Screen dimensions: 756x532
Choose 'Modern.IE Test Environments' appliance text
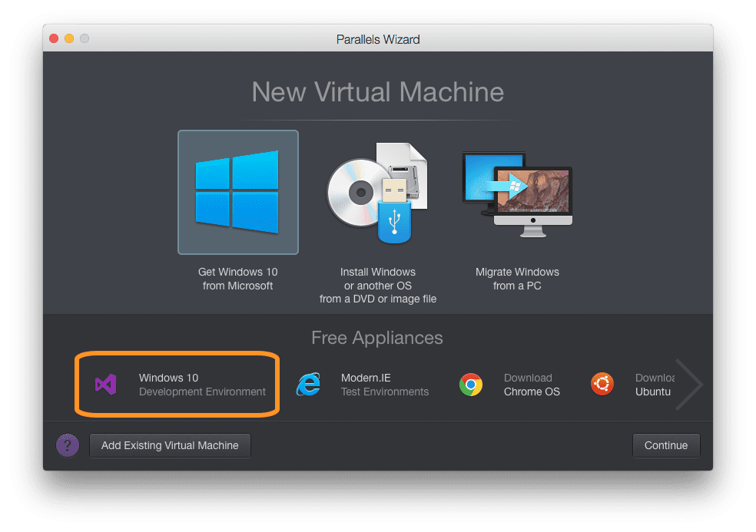tap(385, 385)
